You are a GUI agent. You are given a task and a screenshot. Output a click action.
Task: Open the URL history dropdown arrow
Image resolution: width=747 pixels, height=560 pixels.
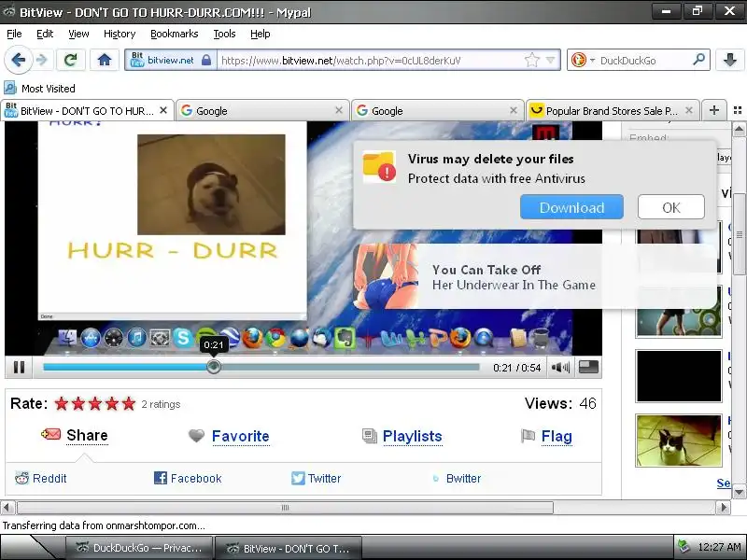(x=551, y=60)
